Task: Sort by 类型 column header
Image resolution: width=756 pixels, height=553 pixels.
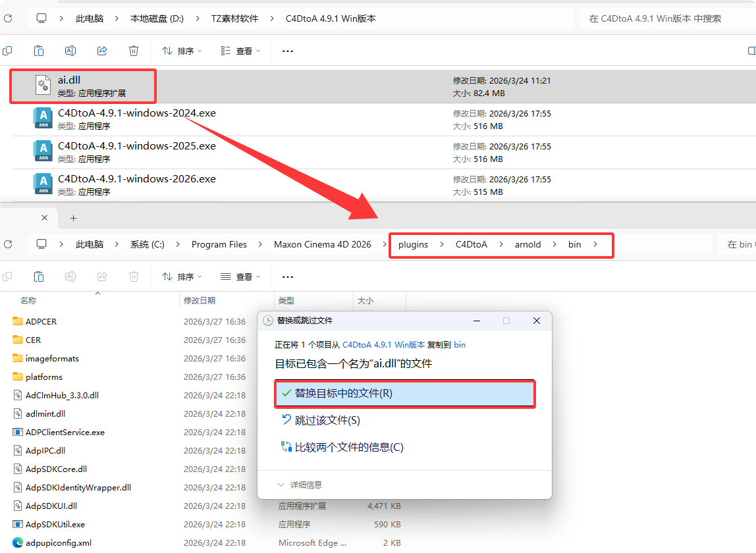Action: 286,301
